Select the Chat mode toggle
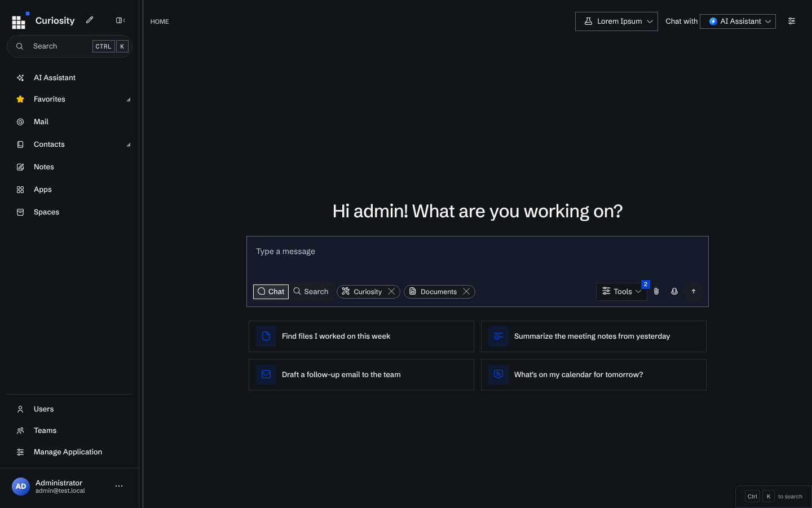The image size is (812, 508). pos(271,292)
